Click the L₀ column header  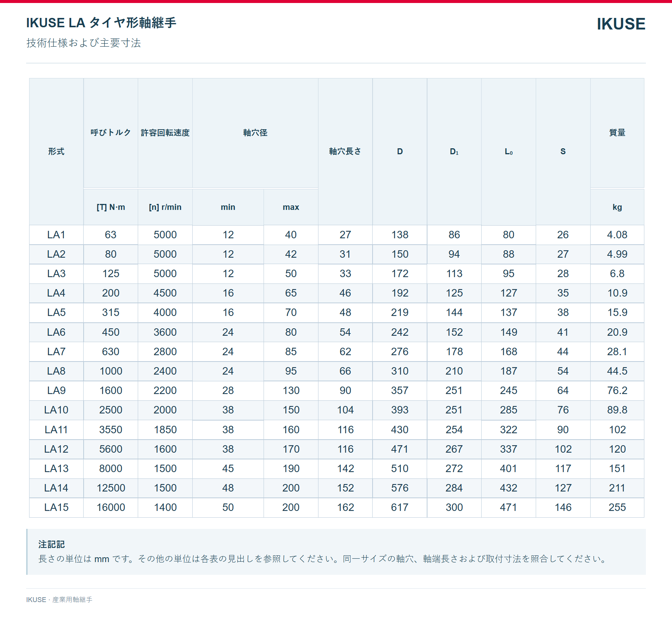(x=508, y=151)
